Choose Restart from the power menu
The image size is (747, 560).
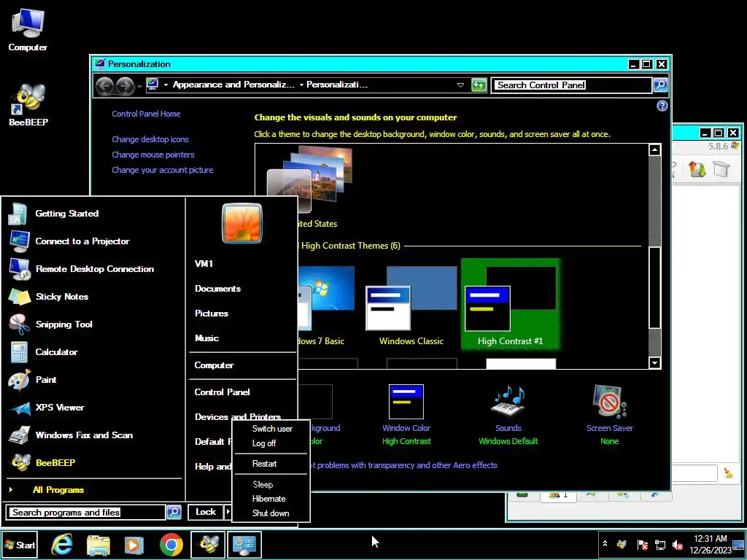pyautogui.click(x=264, y=464)
